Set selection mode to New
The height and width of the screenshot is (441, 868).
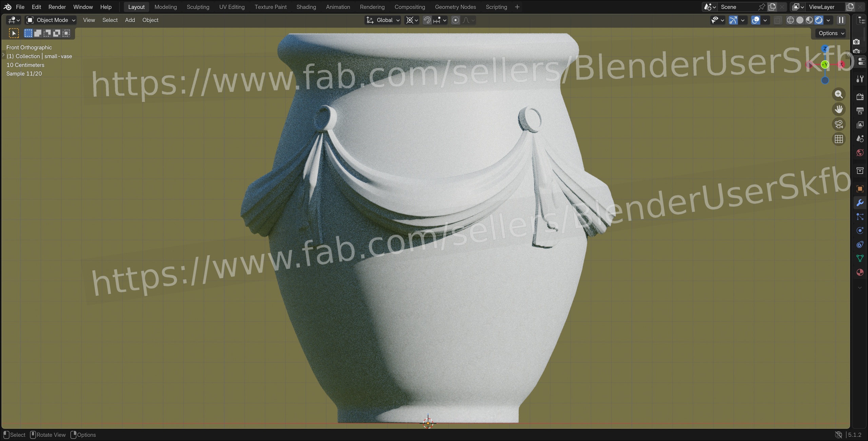click(x=28, y=33)
